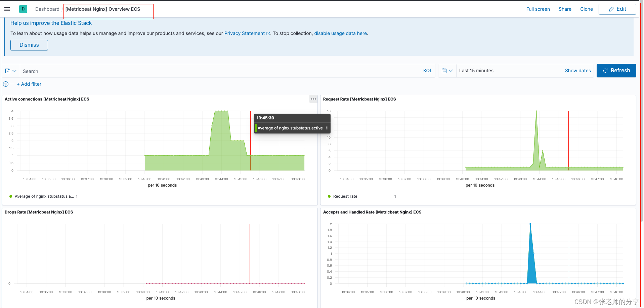Open the calendar quick time picker
The height and width of the screenshot is (308, 644).
tap(447, 71)
